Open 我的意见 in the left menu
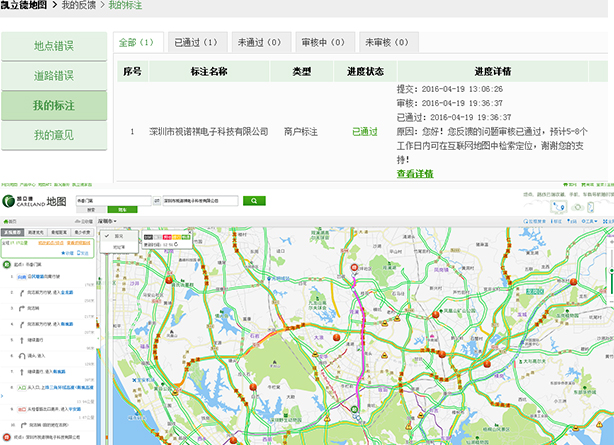The width and height of the screenshot is (614, 445). tap(54, 135)
